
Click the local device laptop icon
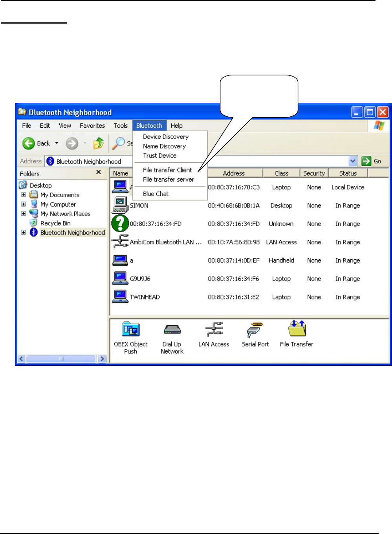[120, 187]
